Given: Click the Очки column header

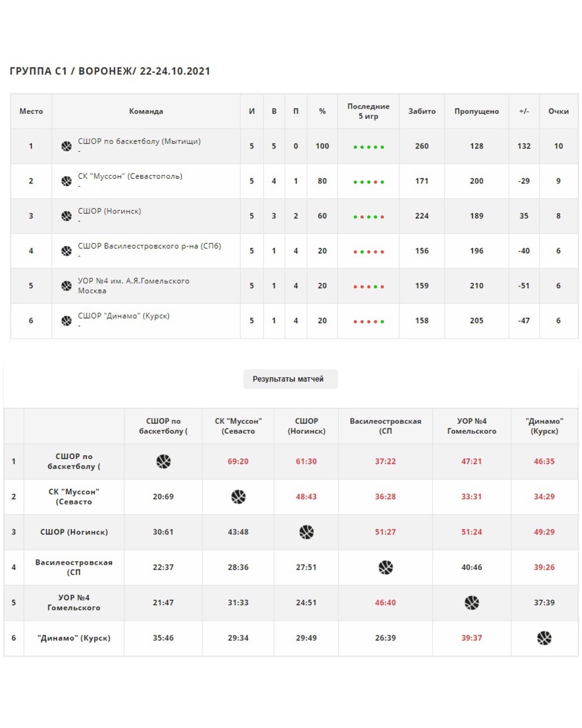Looking at the screenshot, I should (558, 111).
